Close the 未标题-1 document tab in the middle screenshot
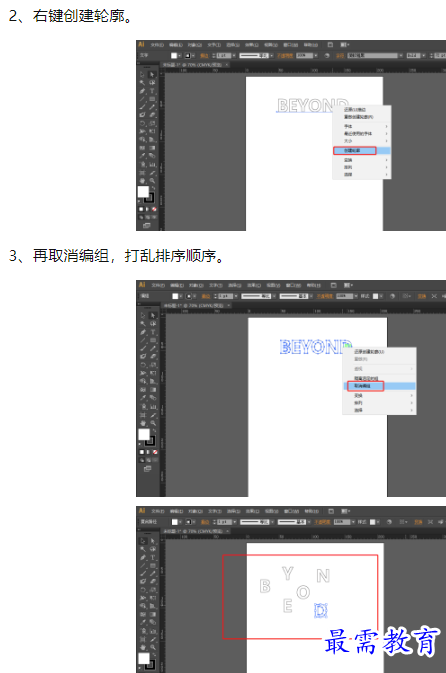 pyautogui.click(x=229, y=305)
